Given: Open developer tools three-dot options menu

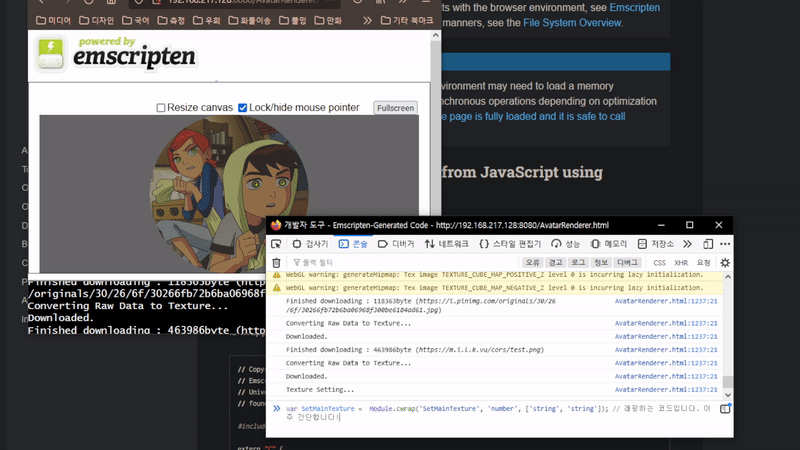Looking at the screenshot, I should (x=725, y=244).
